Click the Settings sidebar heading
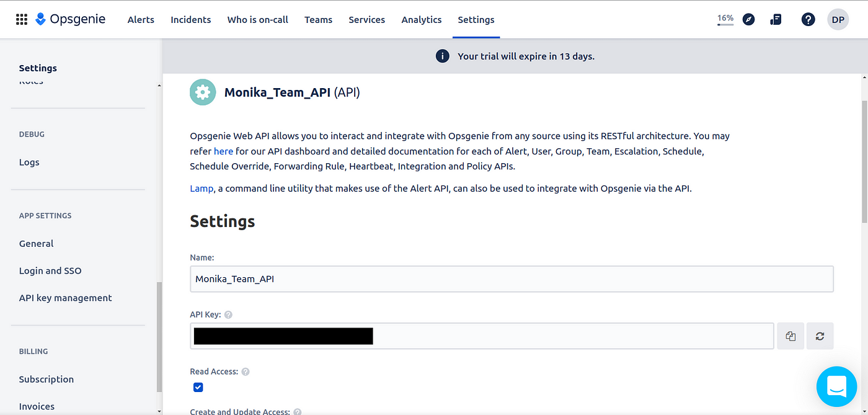 click(x=38, y=68)
